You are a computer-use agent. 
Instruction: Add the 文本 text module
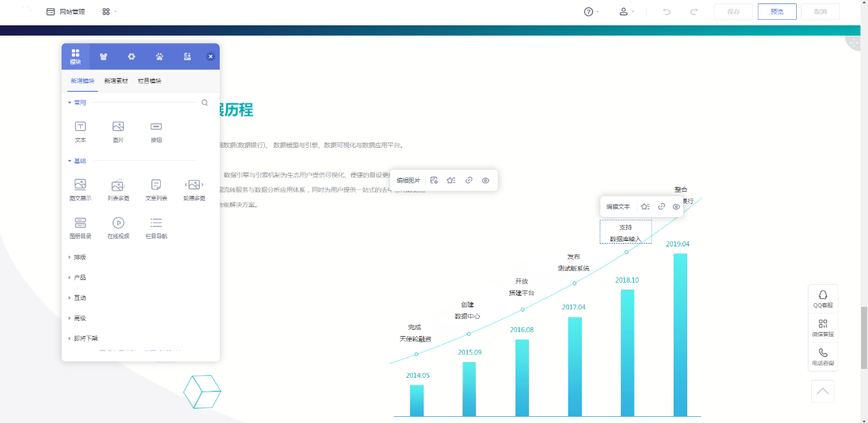(x=80, y=131)
